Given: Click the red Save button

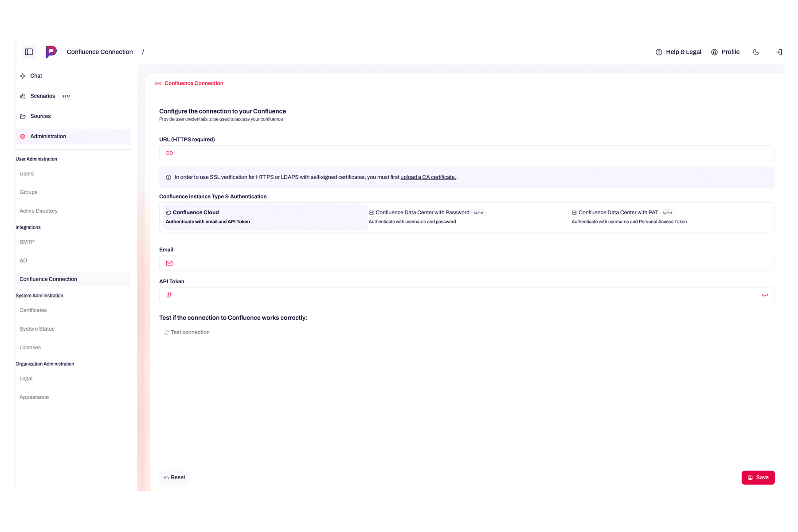Looking at the screenshot, I should 758,477.
